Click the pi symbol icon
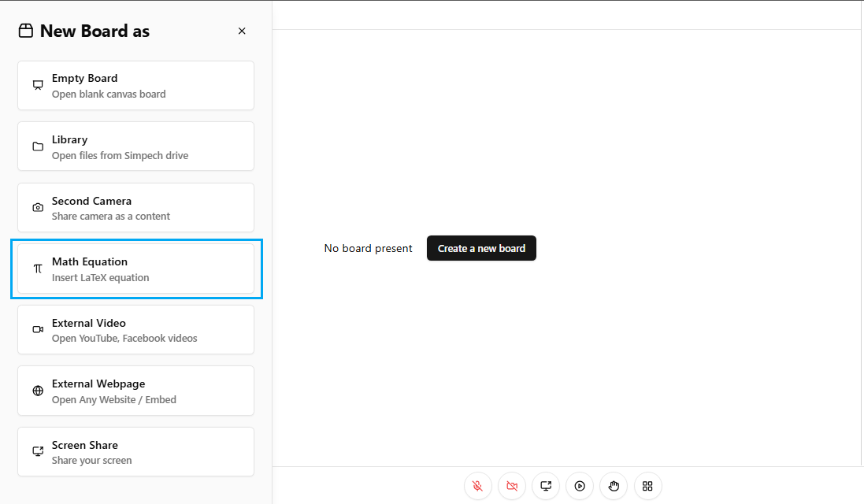 (x=38, y=269)
